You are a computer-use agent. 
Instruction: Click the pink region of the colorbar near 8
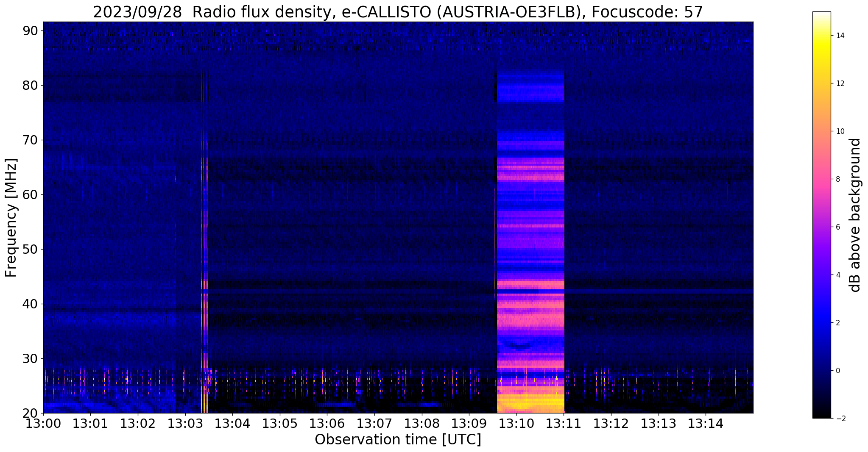821,179
